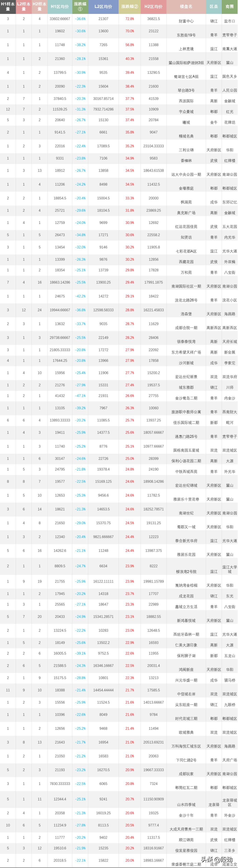Select the 西派国际 cell
Image resolution: width=238 pixels, height=868 pixels.
[x=186, y=101]
